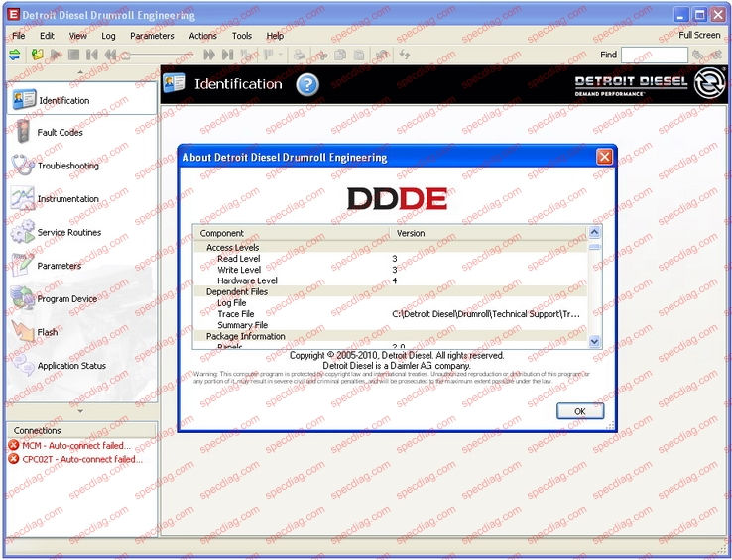732x560 pixels.
Task: Select the Write Level row
Action: (391, 270)
